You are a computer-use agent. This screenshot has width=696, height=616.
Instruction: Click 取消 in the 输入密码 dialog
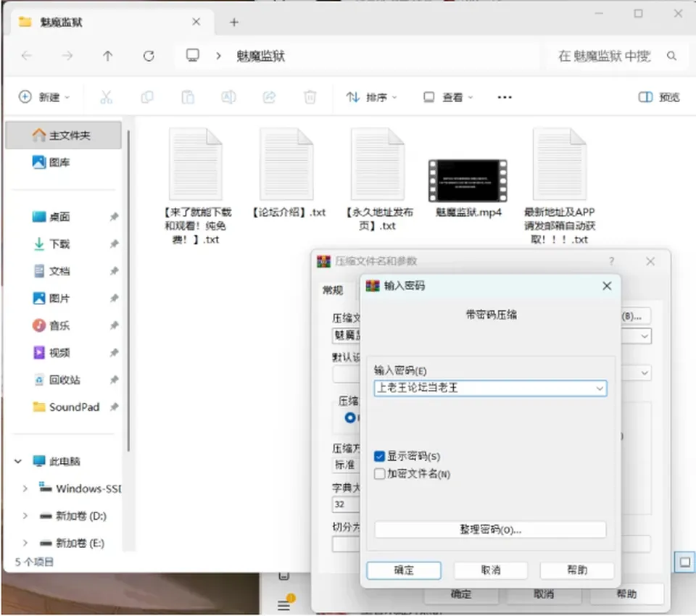pyautogui.click(x=491, y=570)
